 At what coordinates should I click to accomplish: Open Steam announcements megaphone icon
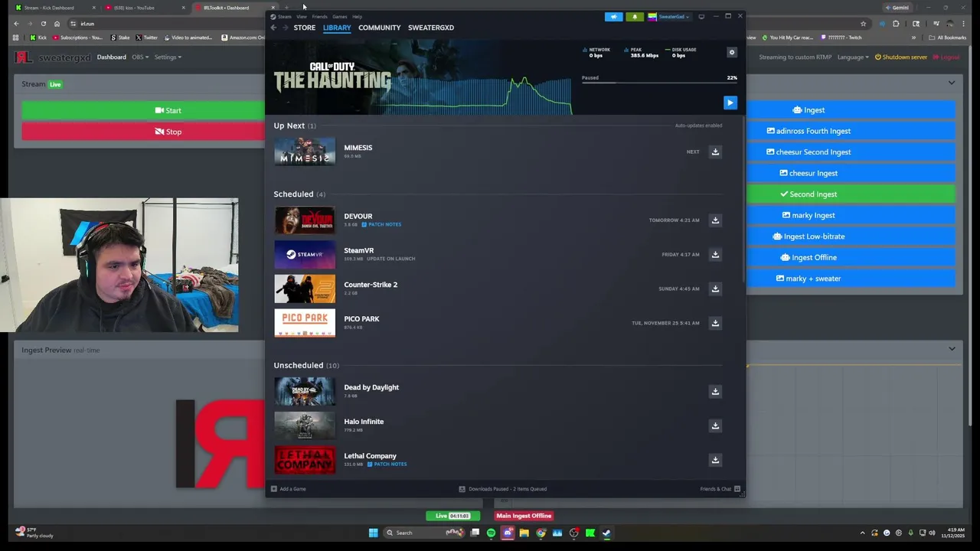point(613,16)
